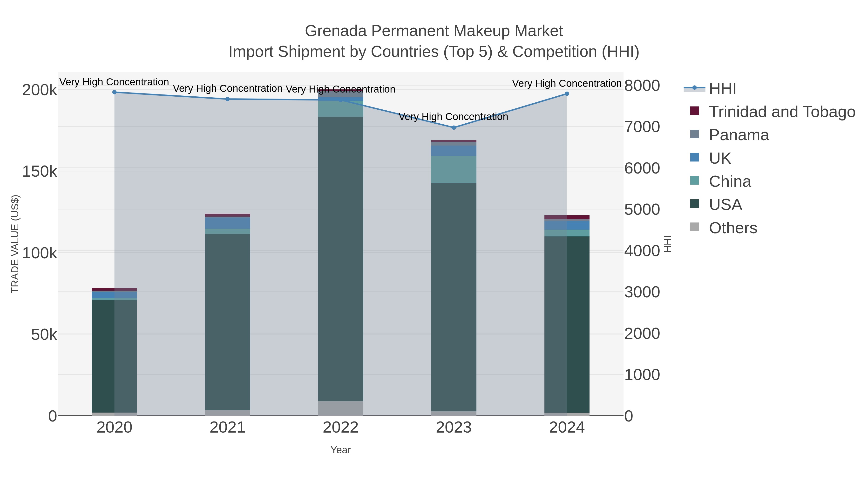Click the USA legend color swatch
This screenshot has width=868, height=488.
coord(694,204)
